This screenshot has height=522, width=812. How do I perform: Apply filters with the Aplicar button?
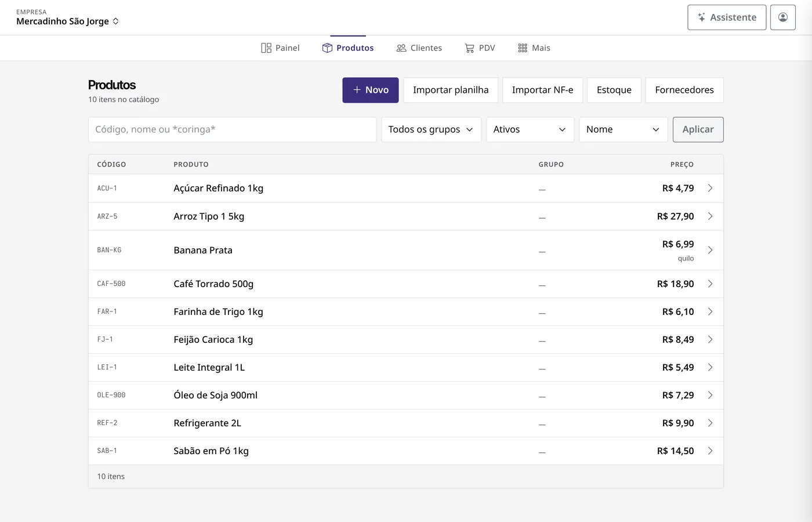coord(698,129)
